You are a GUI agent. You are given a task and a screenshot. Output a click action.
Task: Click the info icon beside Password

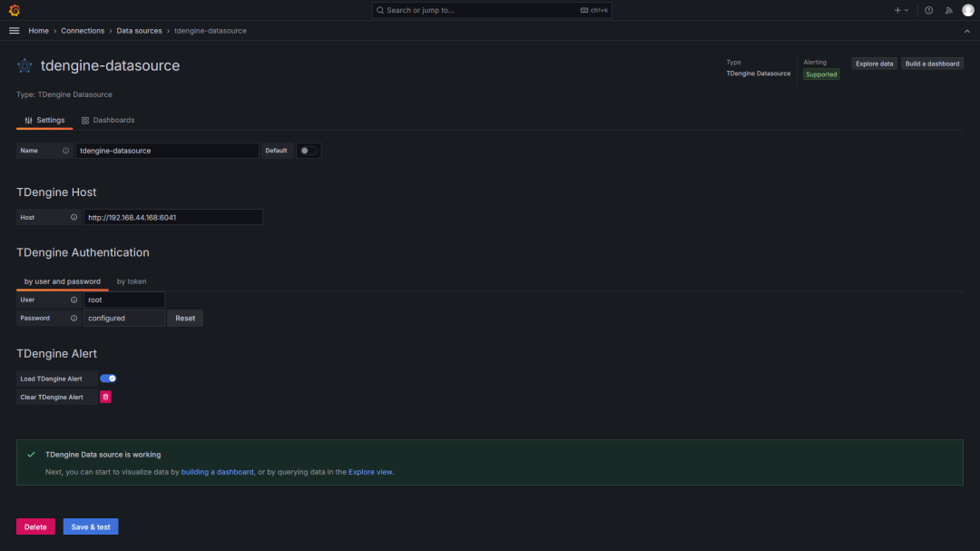pos(73,319)
